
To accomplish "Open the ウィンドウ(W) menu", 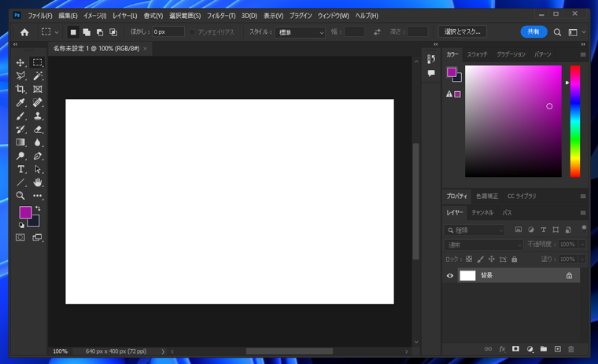I will (x=334, y=16).
